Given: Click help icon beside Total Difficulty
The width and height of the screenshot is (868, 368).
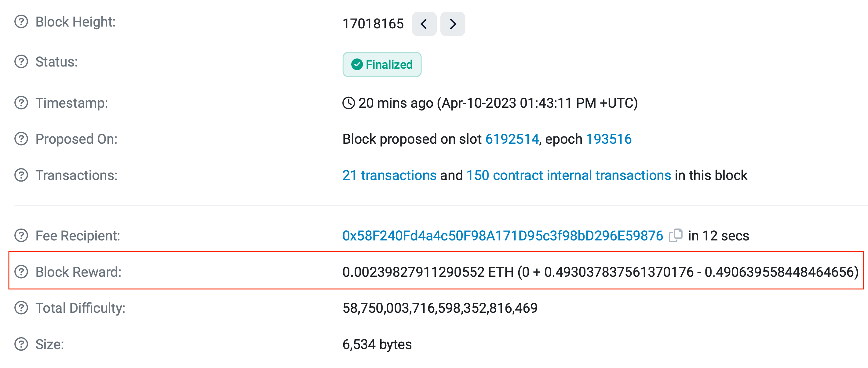Looking at the screenshot, I should tap(21, 308).
